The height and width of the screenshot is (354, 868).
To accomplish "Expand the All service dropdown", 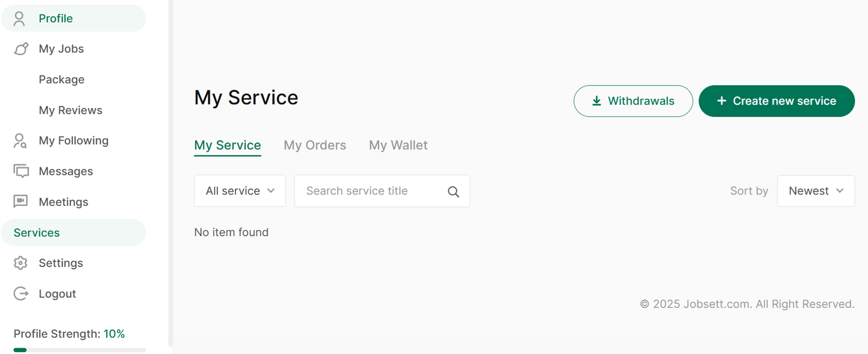I will (240, 191).
